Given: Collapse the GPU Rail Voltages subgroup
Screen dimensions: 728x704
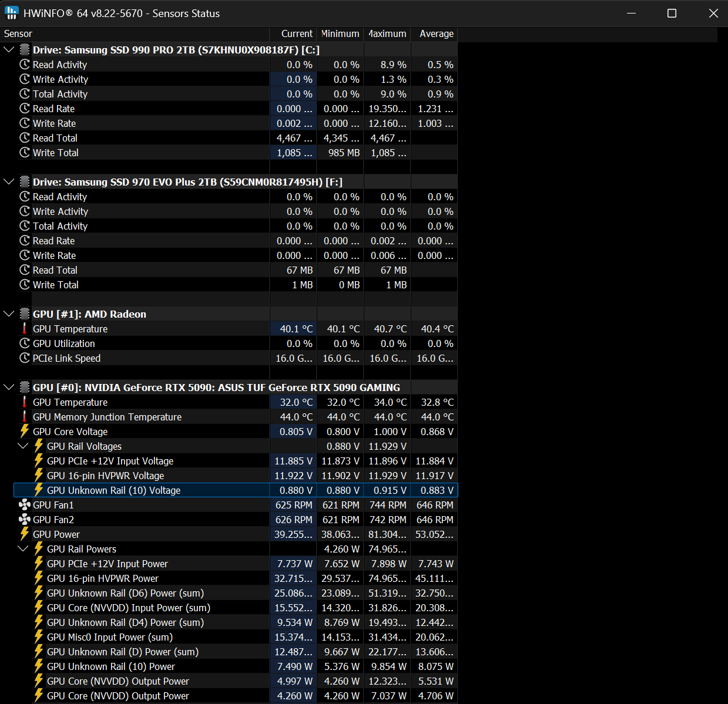Looking at the screenshot, I should [23, 446].
